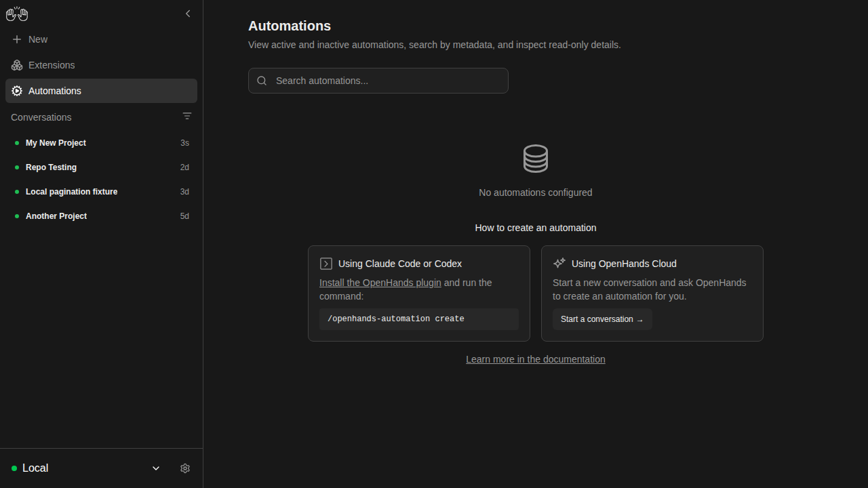868x488 pixels.
Task: Click the Conversations section header
Action: (x=41, y=117)
